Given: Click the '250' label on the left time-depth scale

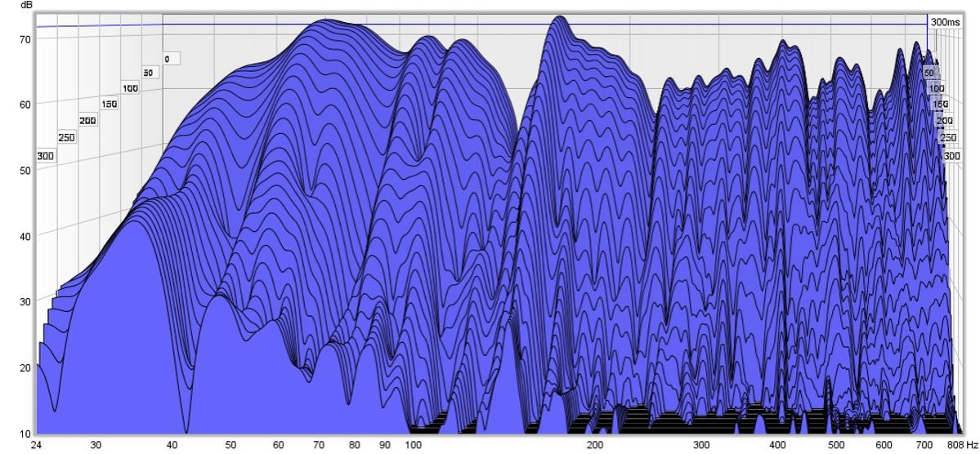Looking at the screenshot, I should 66,137.
